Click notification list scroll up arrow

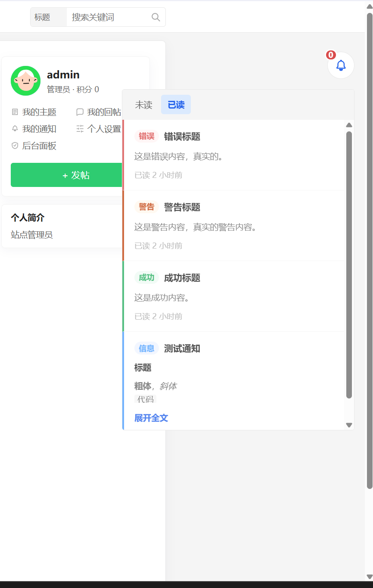pyautogui.click(x=349, y=125)
